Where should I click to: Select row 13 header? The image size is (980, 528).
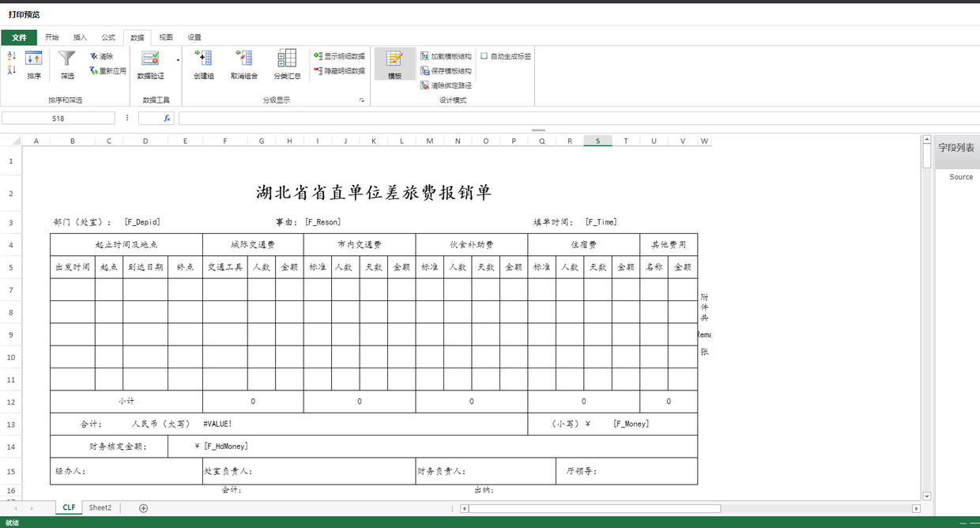click(x=11, y=424)
